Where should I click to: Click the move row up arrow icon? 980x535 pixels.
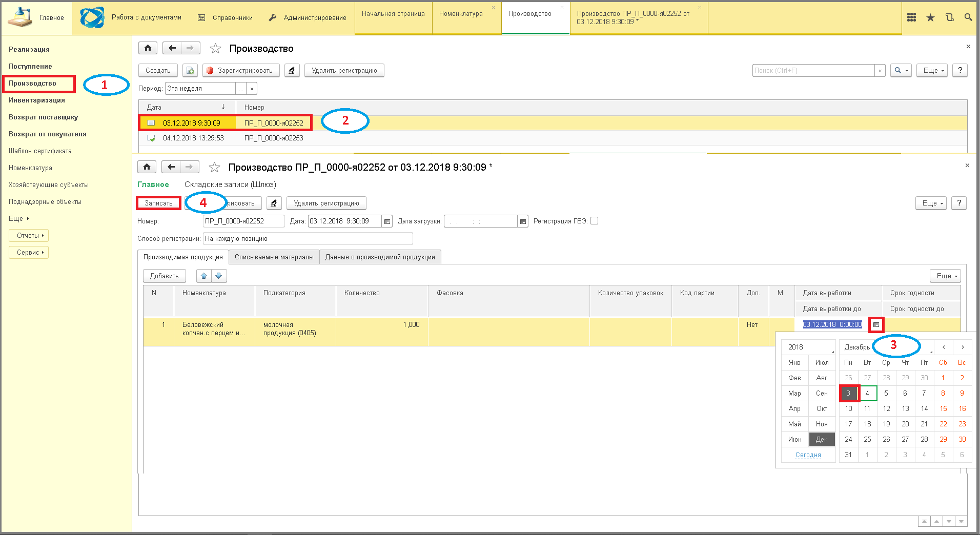pyautogui.click(x=204, y=276)
